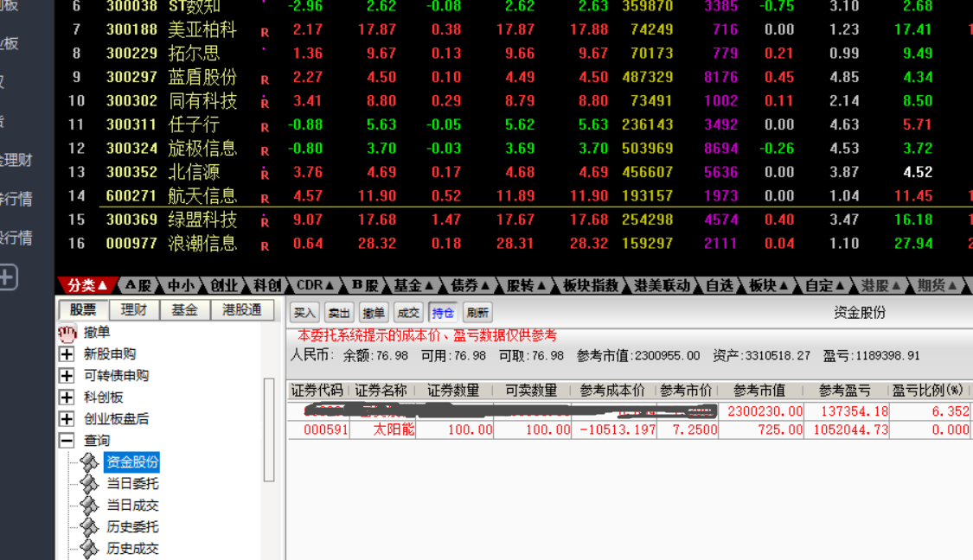Click the 买入 buy button
This screenshot has width=973, height=560.
coord(304,313)
